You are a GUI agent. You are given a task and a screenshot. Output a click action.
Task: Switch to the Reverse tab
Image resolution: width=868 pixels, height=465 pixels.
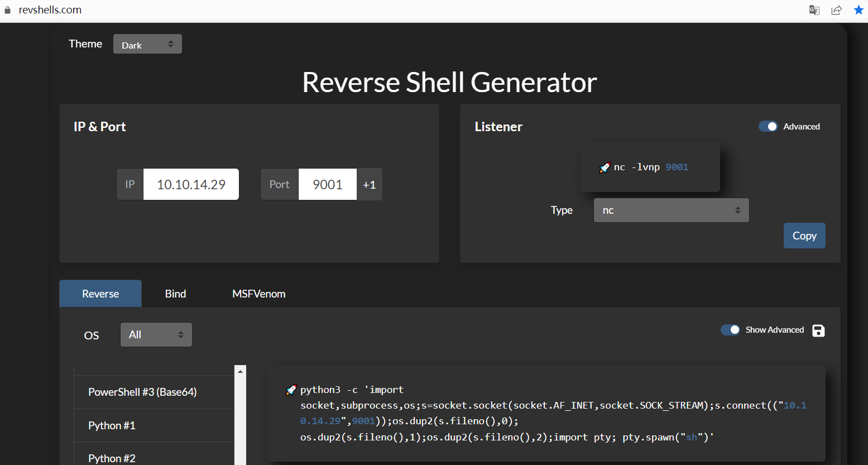coord(100,294)
